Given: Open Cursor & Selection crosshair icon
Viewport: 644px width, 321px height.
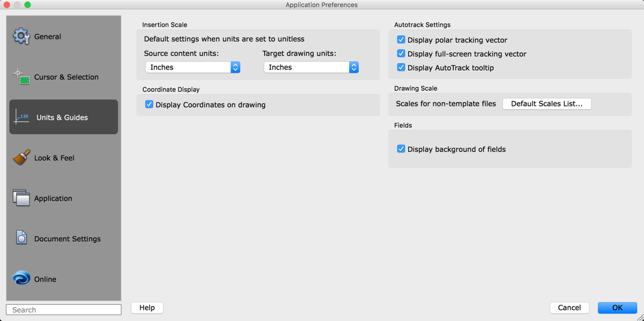Looking at the screenshot, I should coord(21,76).
